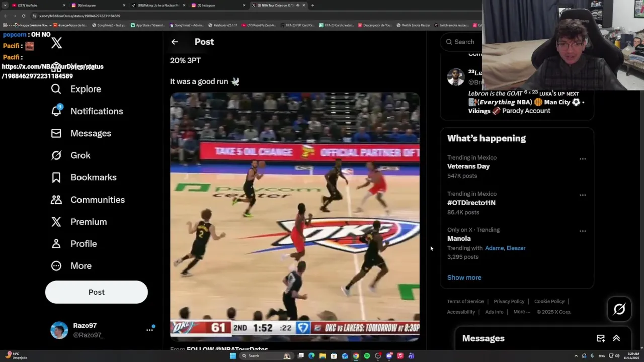Viewport: 644px width, 362px height.
Task: Open the Paletools bookmark
Action: (222, 25)
